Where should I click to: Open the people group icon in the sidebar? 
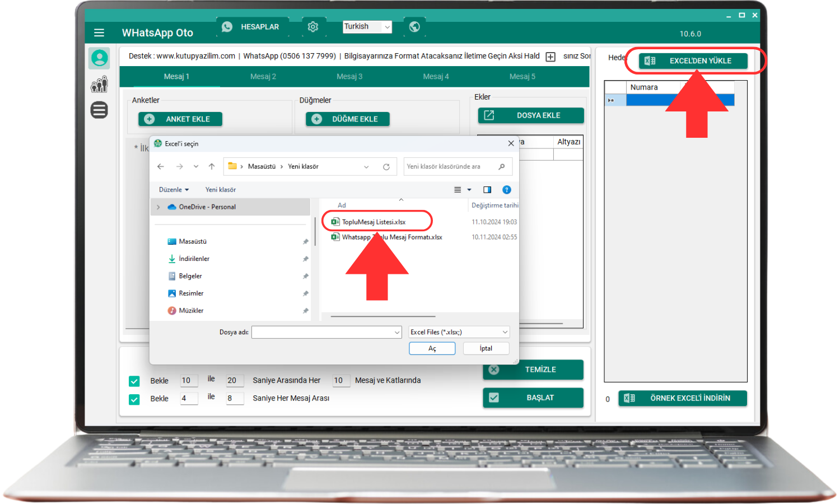(x=99, y=85)
